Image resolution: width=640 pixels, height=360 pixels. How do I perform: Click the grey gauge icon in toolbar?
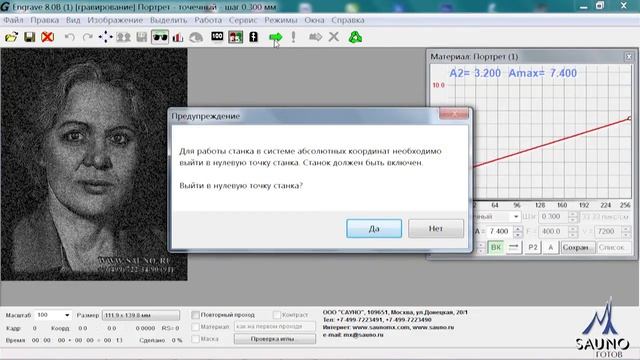click(196, 37)
